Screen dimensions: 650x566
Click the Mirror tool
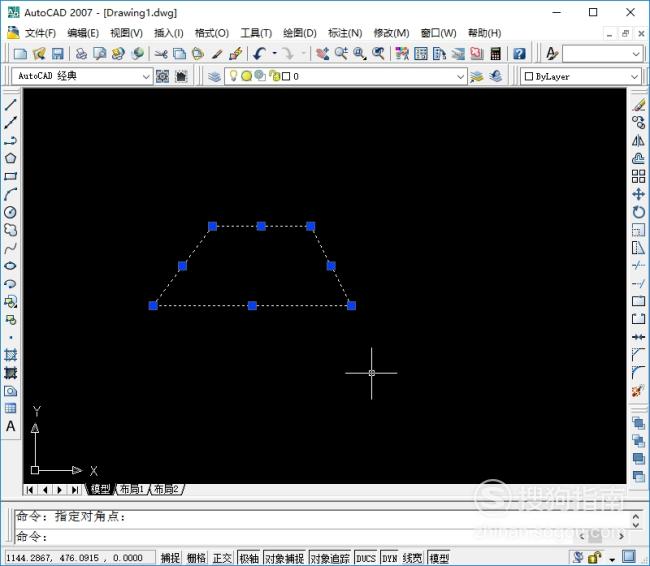pos(638,141)
